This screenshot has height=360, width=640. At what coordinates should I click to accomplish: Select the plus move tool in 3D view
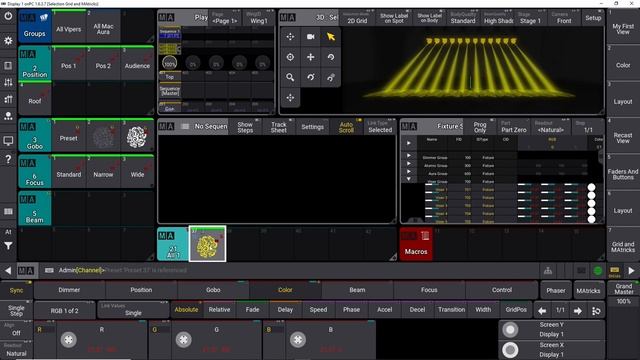click(x=311, y=57)
